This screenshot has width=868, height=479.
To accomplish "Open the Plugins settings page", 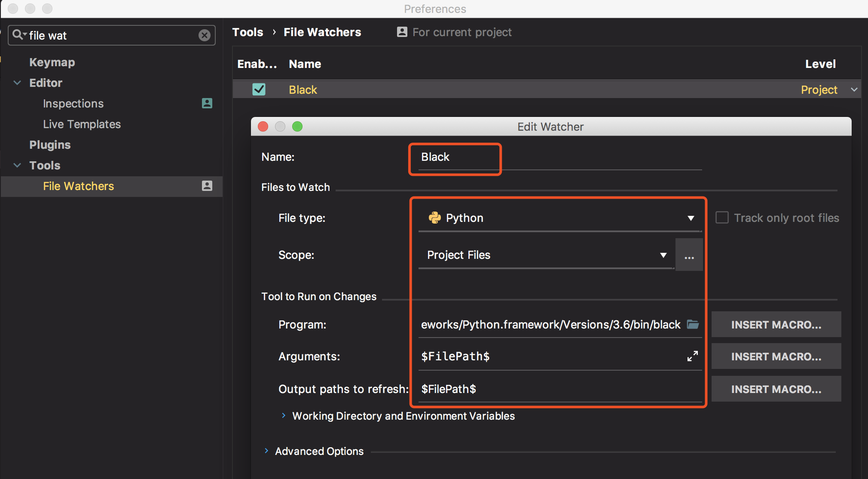I will pyautogui.click(x=50, y=145).
